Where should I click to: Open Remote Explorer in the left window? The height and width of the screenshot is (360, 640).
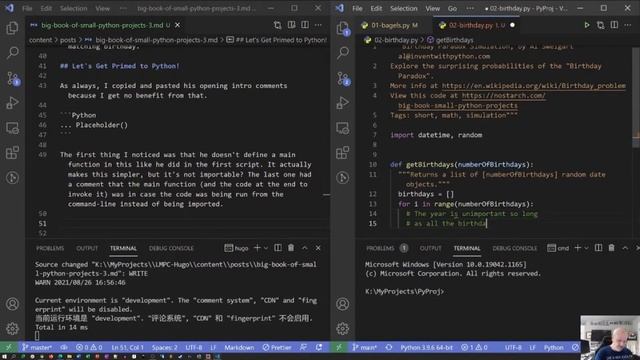pyautogui.click(x=12, y=128)
